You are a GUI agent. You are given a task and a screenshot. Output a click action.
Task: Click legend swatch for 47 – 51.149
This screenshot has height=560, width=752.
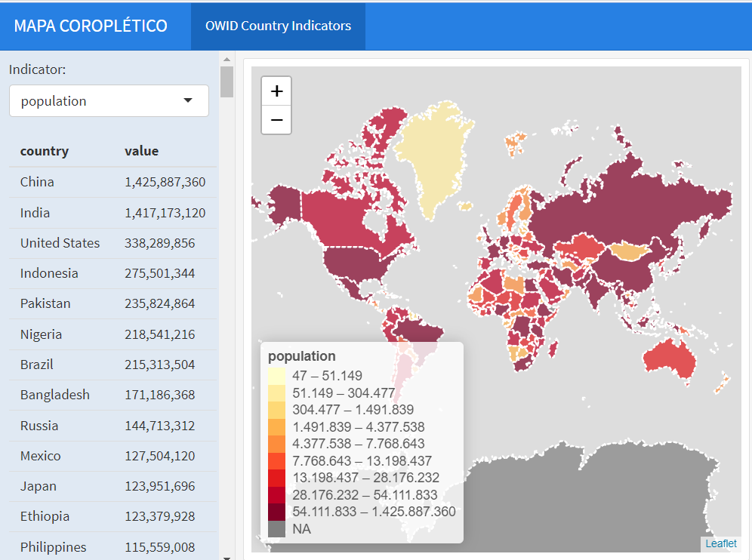277,376
